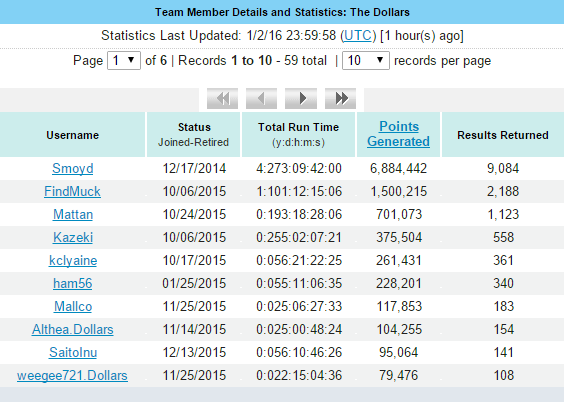Screen dimensions: 564x402
Task: View Mattan's member details
Action: (73, 214)
